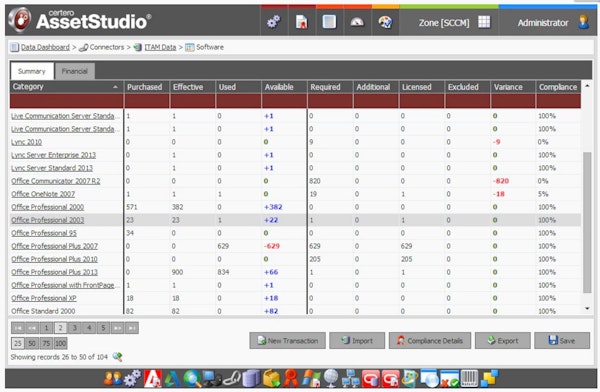
Task: Set page size to 50 records
Action: [32, 343]
